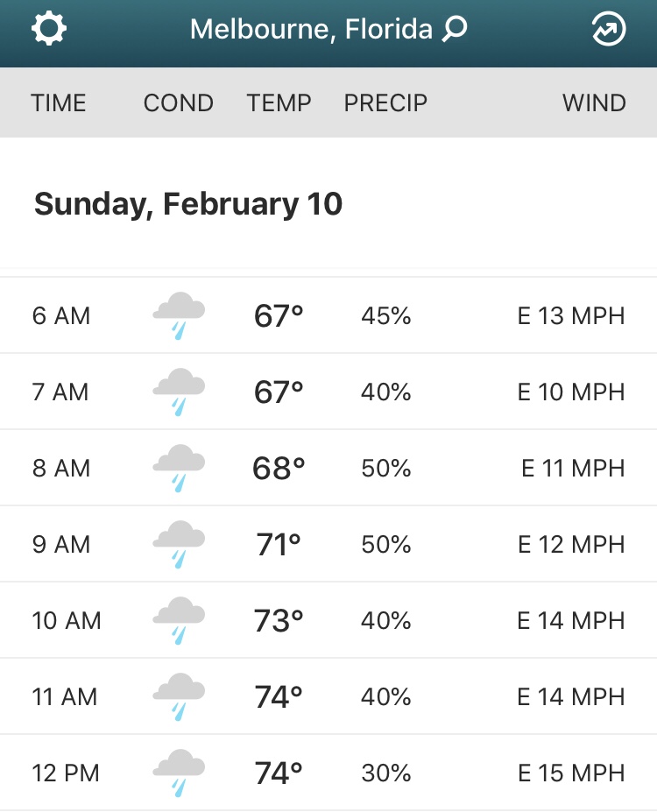Select the TEMP column header

click(279, 103)
